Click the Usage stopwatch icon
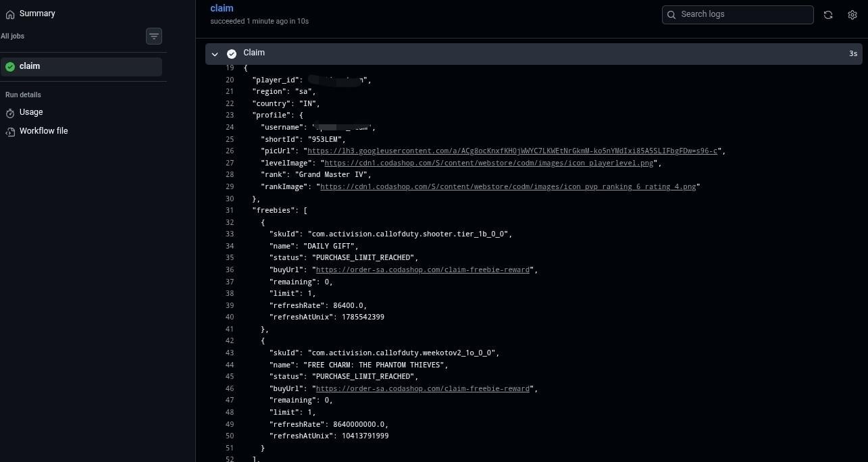The height and width of the screenshot is (462, 868). pos(10,113)
